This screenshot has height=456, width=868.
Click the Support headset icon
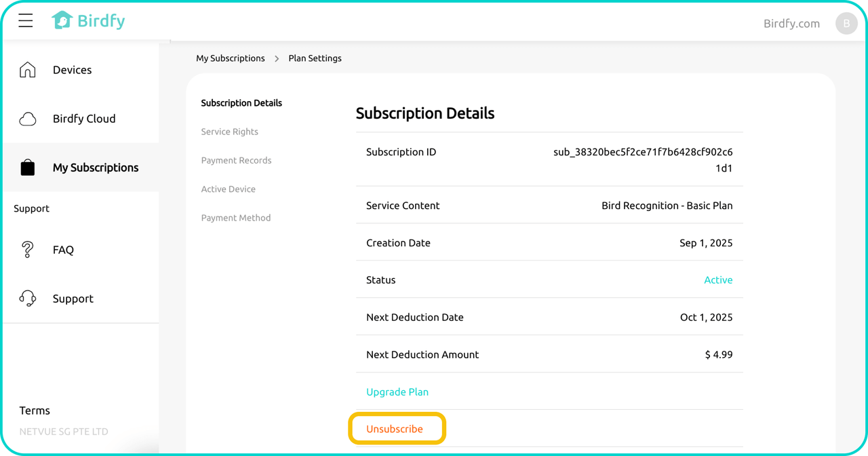click(27, 299)
